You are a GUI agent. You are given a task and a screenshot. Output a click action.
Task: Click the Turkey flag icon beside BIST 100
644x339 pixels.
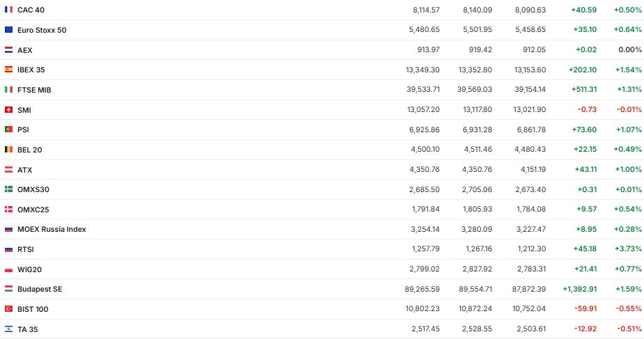tap(8, 309)
